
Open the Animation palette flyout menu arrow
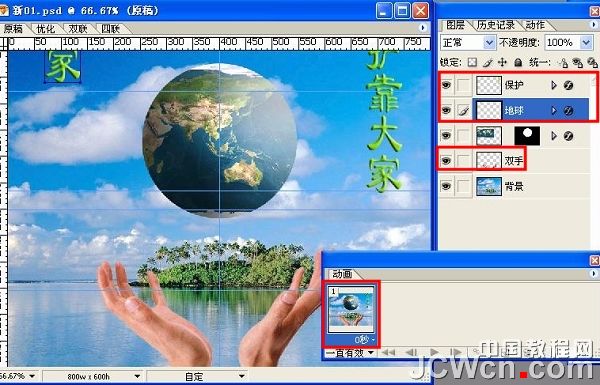pyautogui.click(x=593, y=273)
